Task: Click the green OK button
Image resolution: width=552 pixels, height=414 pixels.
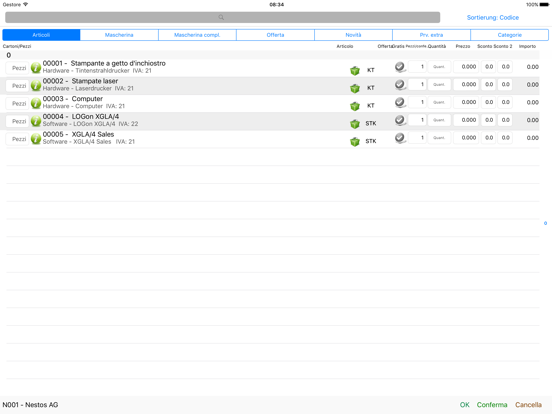Action: click(464, 405)
